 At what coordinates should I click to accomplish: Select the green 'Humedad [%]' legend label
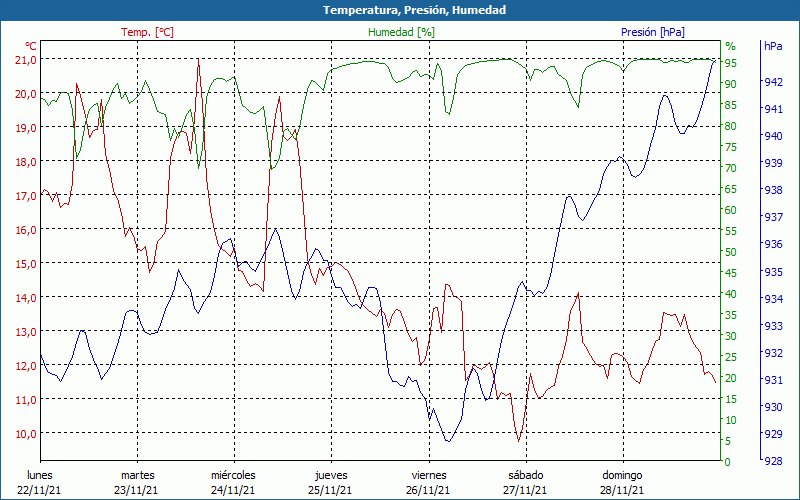click(x=402, y=32)
